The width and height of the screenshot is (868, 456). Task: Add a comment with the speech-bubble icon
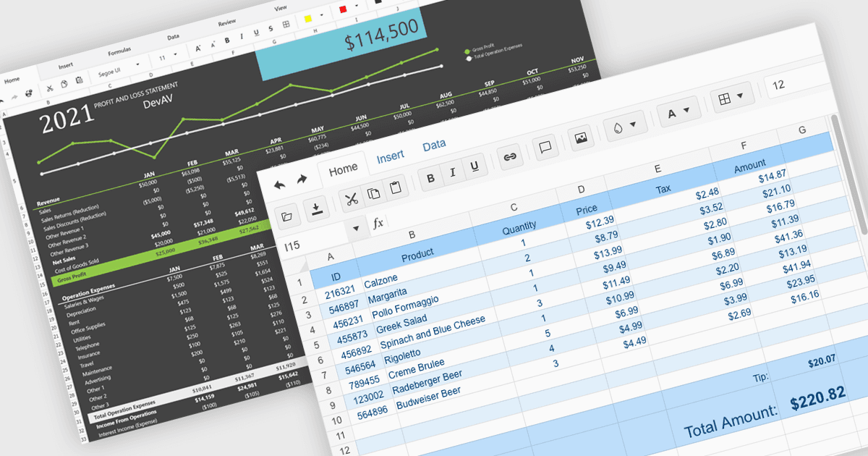coord(545,148)
